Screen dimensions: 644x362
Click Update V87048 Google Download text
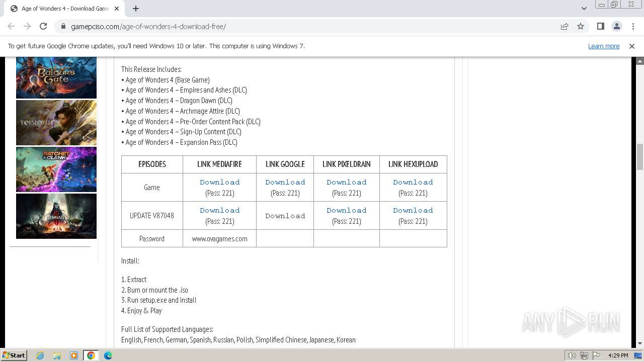[x=285, y=216]
